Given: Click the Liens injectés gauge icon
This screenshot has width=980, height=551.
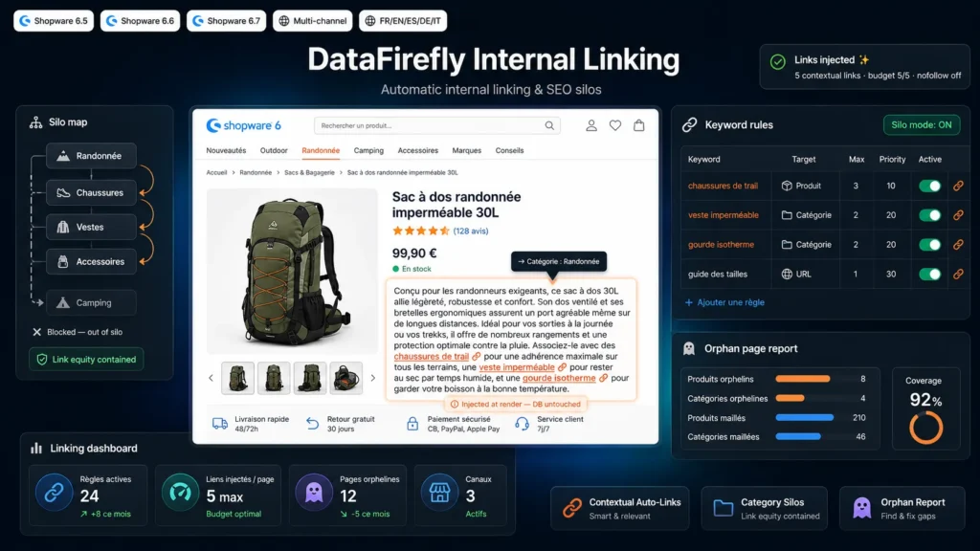Looking at the screenshot, I should pyautogui.click(x=180, y=493).
